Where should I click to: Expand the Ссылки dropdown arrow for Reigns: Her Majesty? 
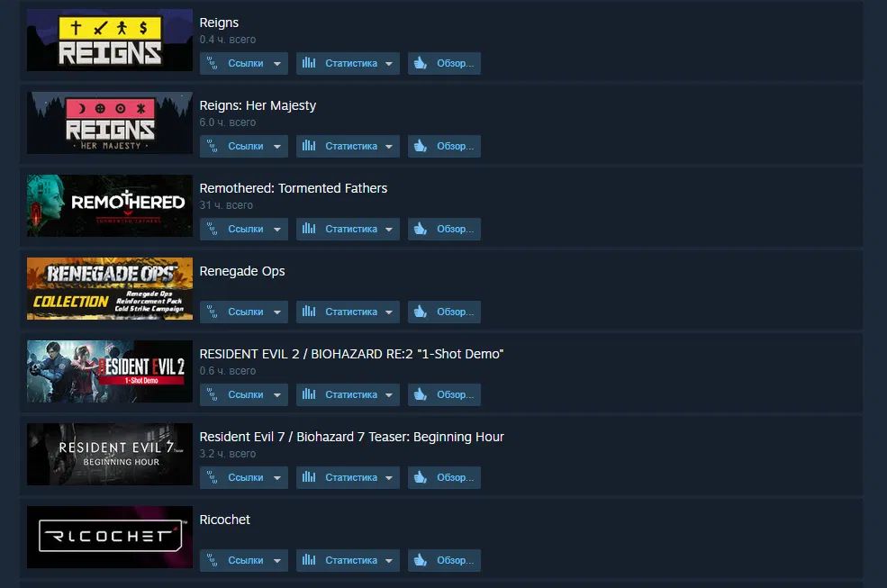pyautogui.click(x=277, y=147)
